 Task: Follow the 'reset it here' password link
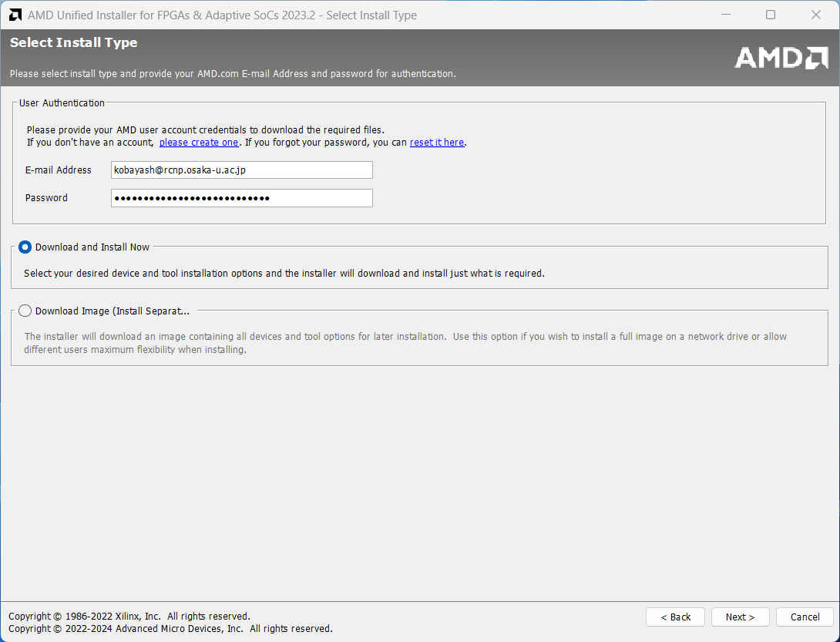437,143
